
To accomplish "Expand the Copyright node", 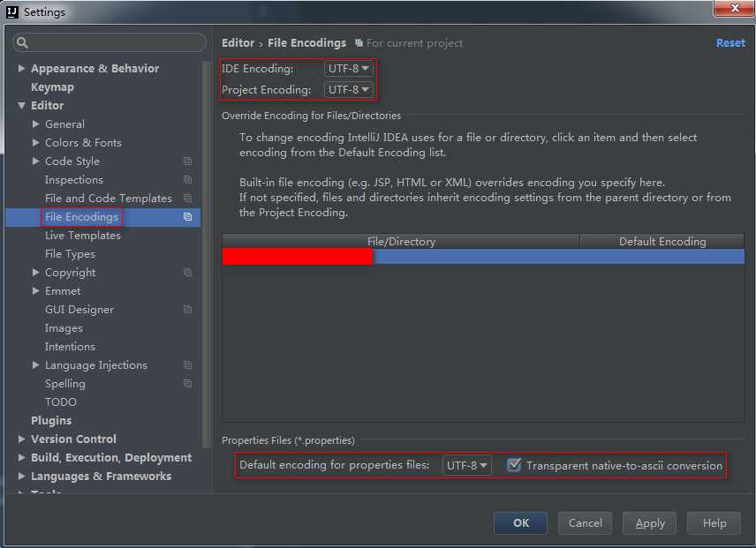I will [35, 273].
